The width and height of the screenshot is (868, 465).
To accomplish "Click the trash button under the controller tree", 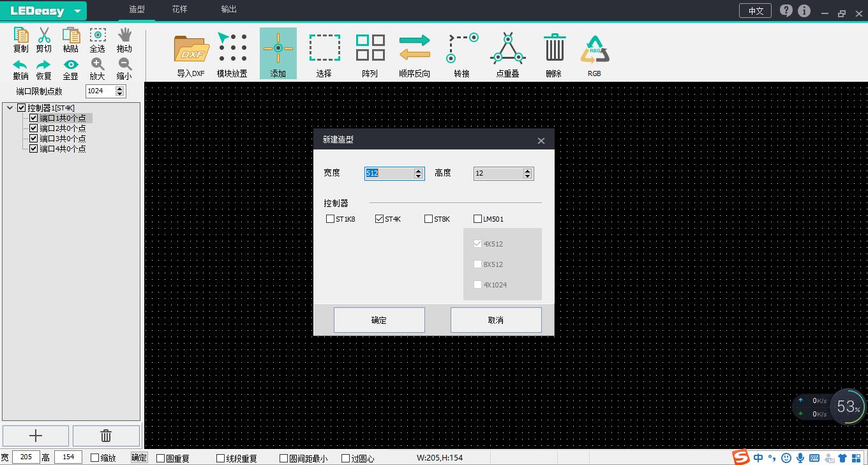I will click(x=106, y=436).
